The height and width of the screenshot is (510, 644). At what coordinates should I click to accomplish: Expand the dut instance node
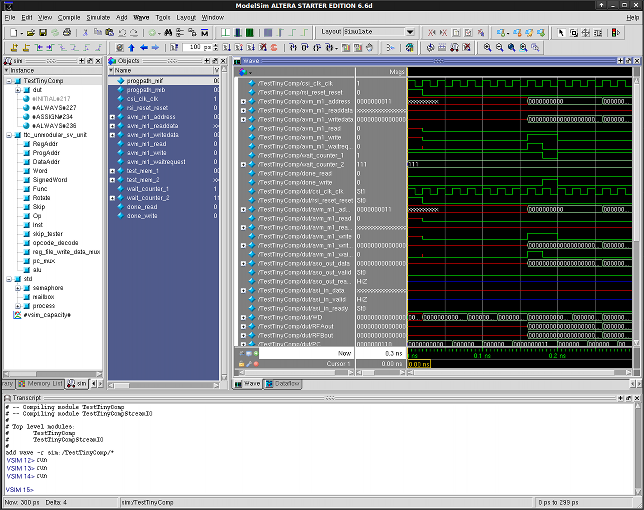point(17,89)
